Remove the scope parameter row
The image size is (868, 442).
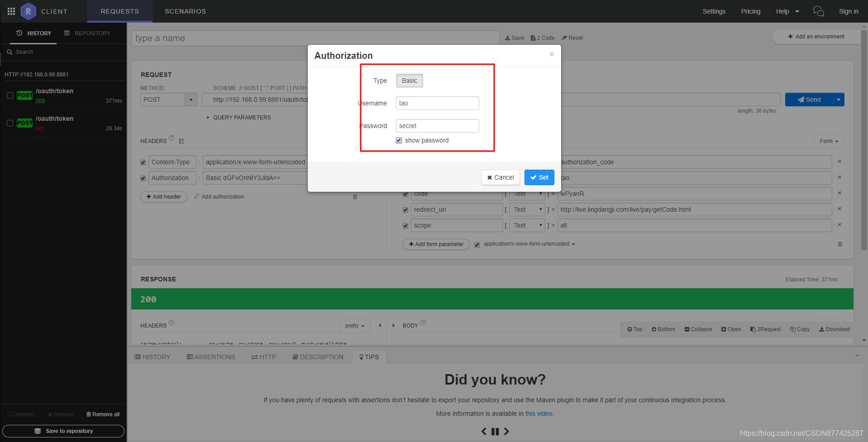click(839, 225)
